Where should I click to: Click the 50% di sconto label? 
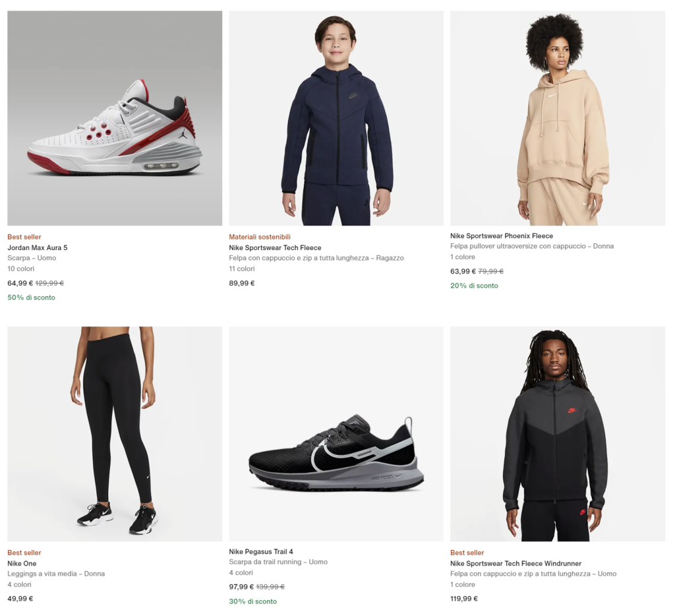[31, 297]
